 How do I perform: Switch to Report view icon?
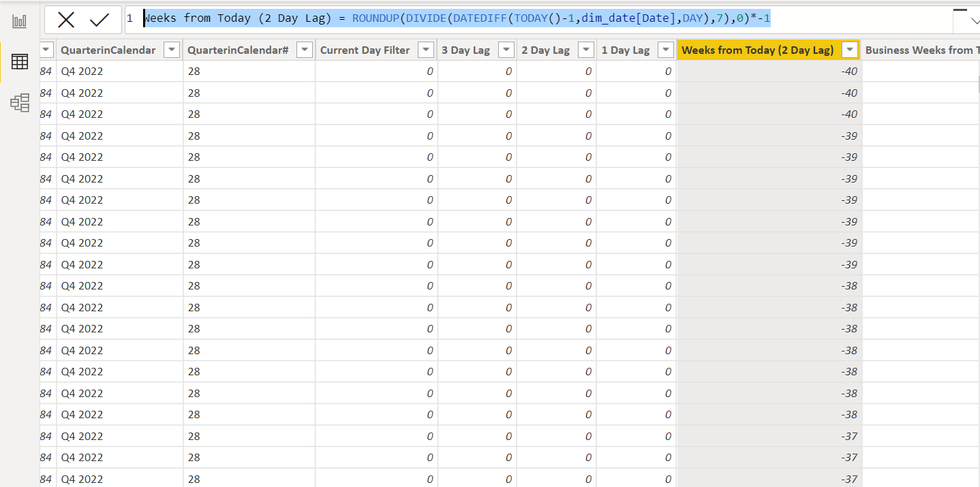tap(19, 21)
